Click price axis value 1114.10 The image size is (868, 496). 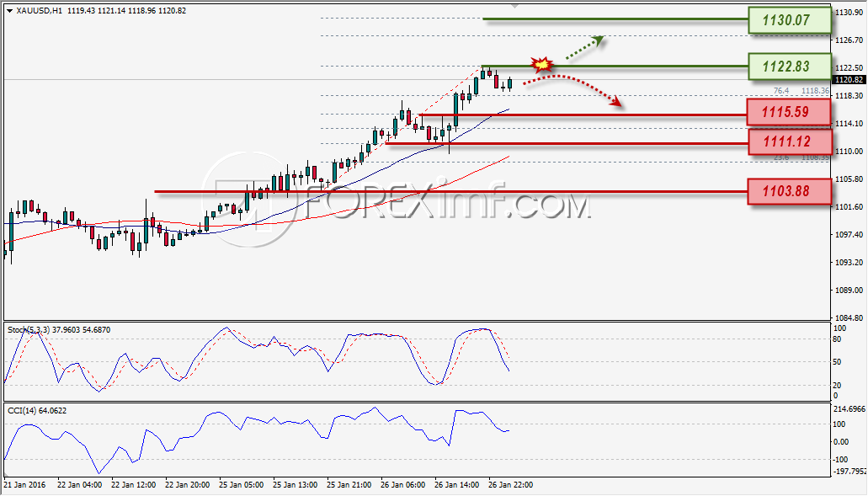(849, 124)
